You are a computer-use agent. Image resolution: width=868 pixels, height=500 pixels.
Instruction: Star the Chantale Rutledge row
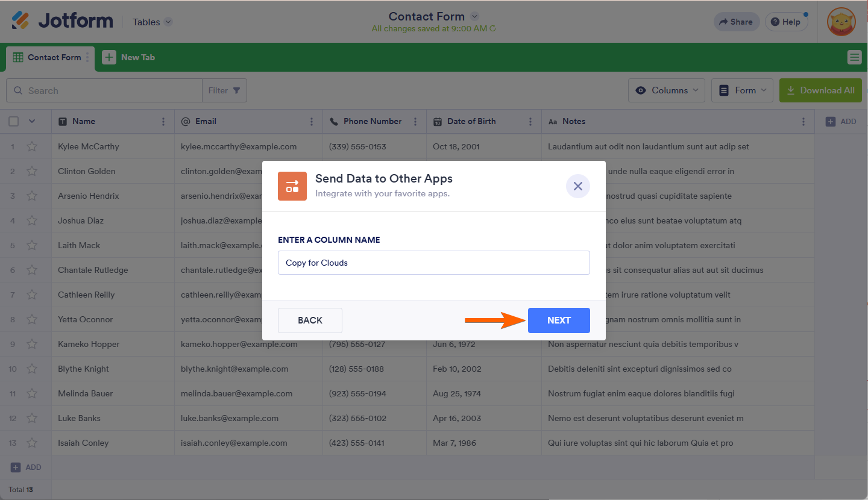32,270
